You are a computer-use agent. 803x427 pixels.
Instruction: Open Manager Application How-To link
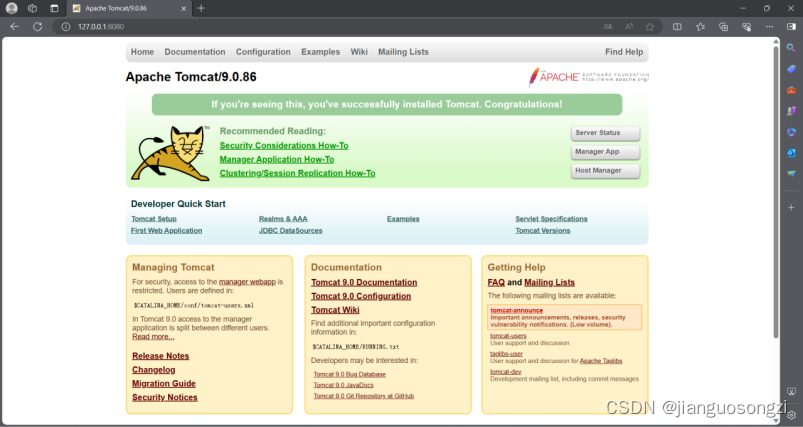pyautogui.click(x=277, y=159)
